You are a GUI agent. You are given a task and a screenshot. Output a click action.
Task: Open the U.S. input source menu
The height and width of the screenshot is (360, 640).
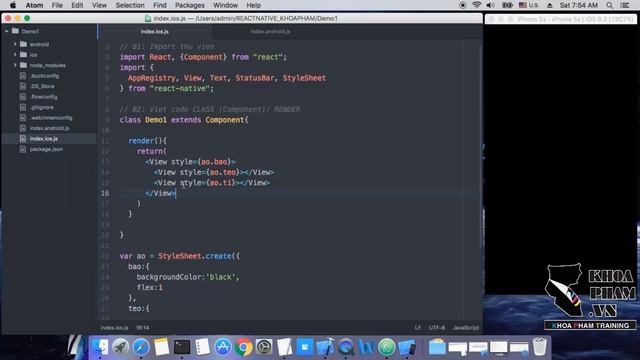coord(529,5)
